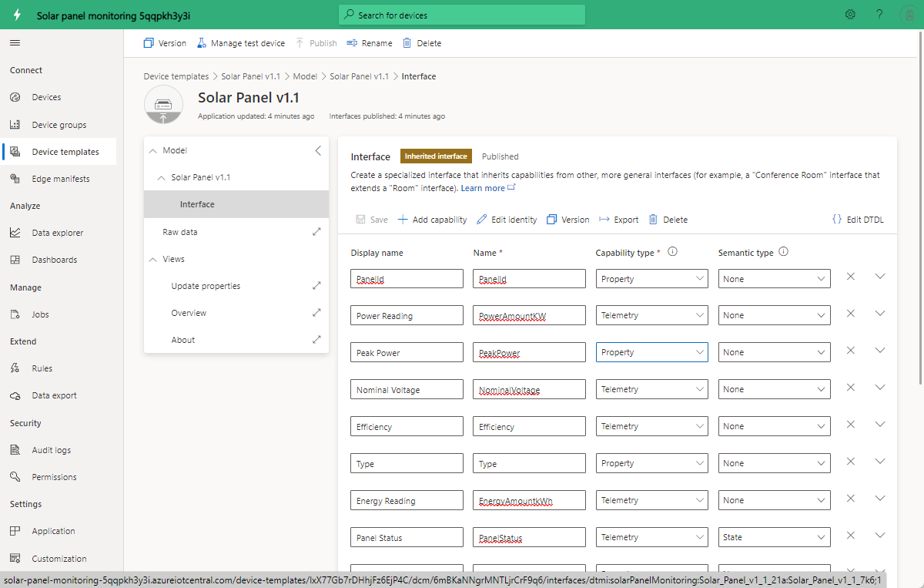The image size is (924, 588).
Task: Collapse the Views tree section
Action: click(x=152, y=260)
